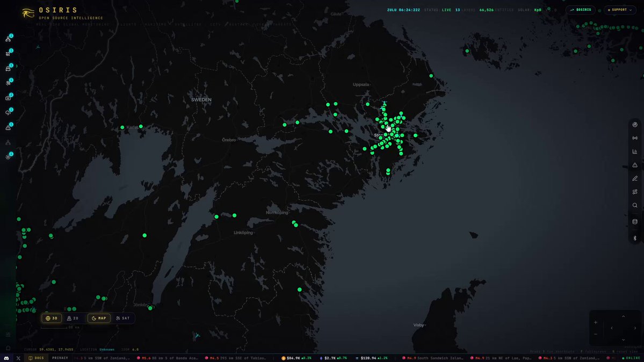Expand the SUPPORT dropdown
The height and width of the screenshot is (362, 644).
tap(620, 10)
